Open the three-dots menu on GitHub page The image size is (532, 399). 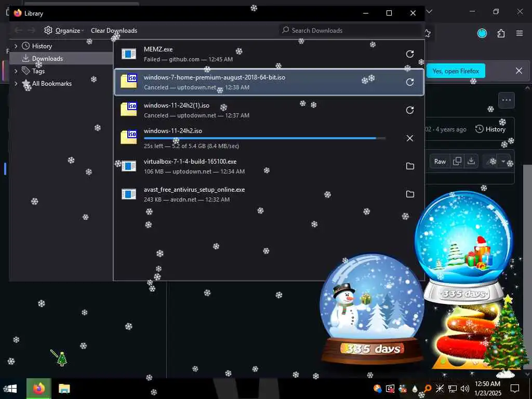[506, 100]
